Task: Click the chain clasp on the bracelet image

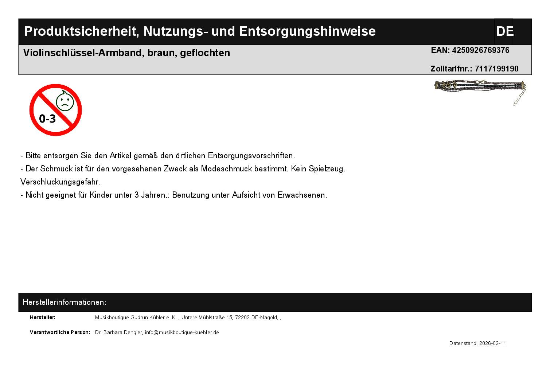Action: (x=520, y=98)
